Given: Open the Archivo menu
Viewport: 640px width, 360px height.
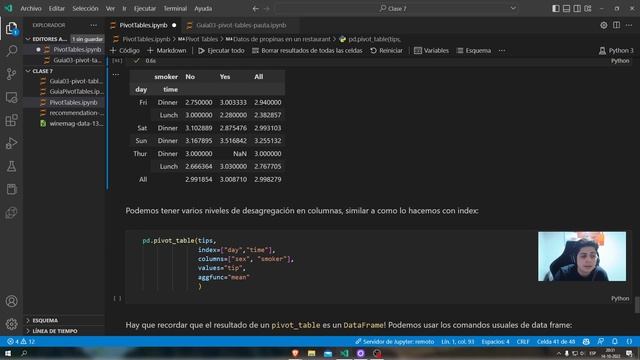Looking at the screenshot, I should click(x=31, y=9).
